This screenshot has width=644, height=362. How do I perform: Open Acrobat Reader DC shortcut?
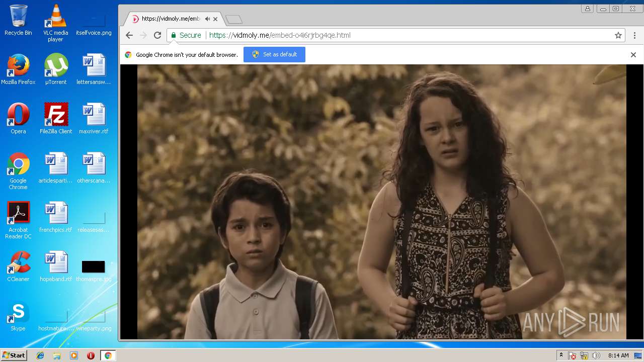click(x=18, y=220)
